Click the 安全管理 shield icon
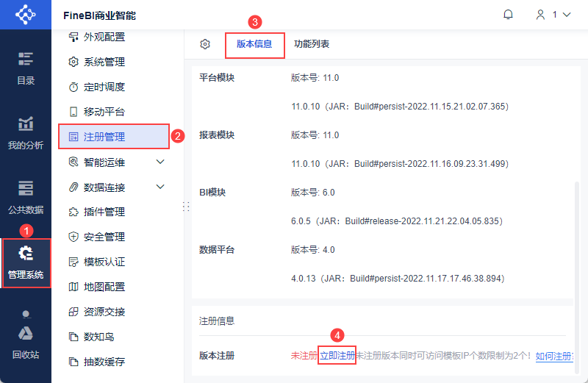Image resolution: width=588 pixels, height=383 pixels. point(73,237)
